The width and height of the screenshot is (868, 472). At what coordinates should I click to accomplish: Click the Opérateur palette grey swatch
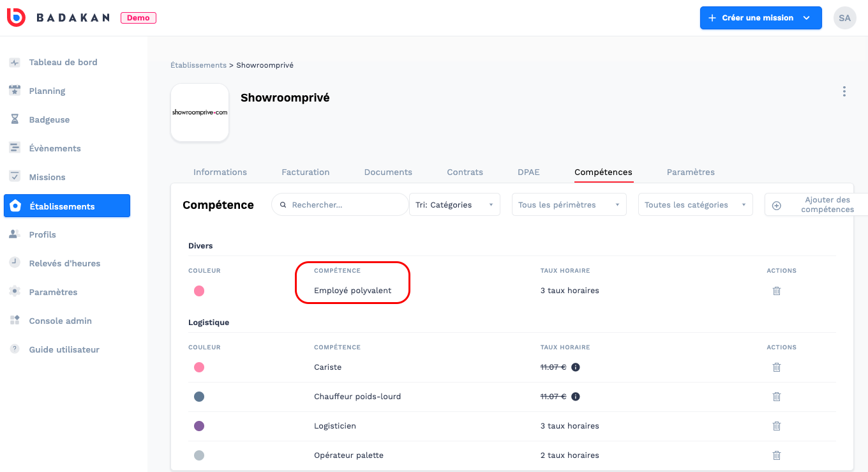coord(199,455)
